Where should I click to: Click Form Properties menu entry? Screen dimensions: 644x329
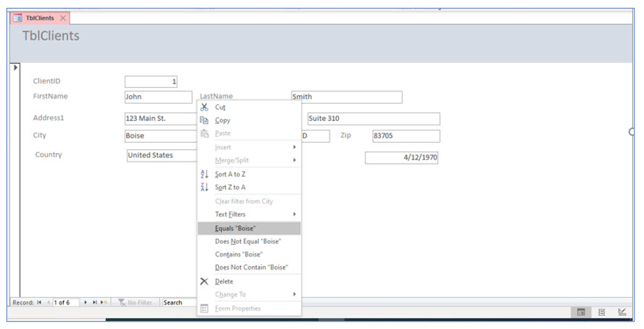(x=249, y=309)
